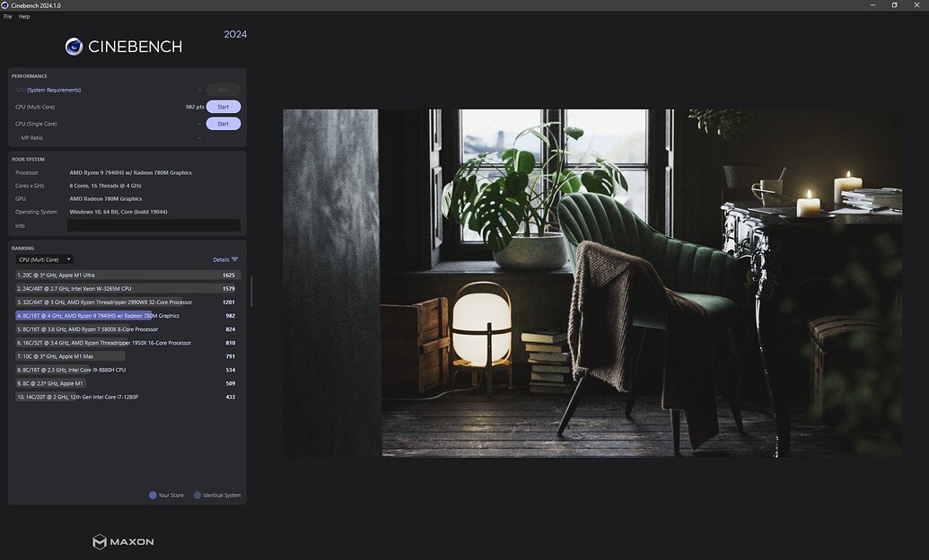This screenshot has height=560, width=929.
Task: Click the 1625 score in the ranking
Action: coord(229,275)
